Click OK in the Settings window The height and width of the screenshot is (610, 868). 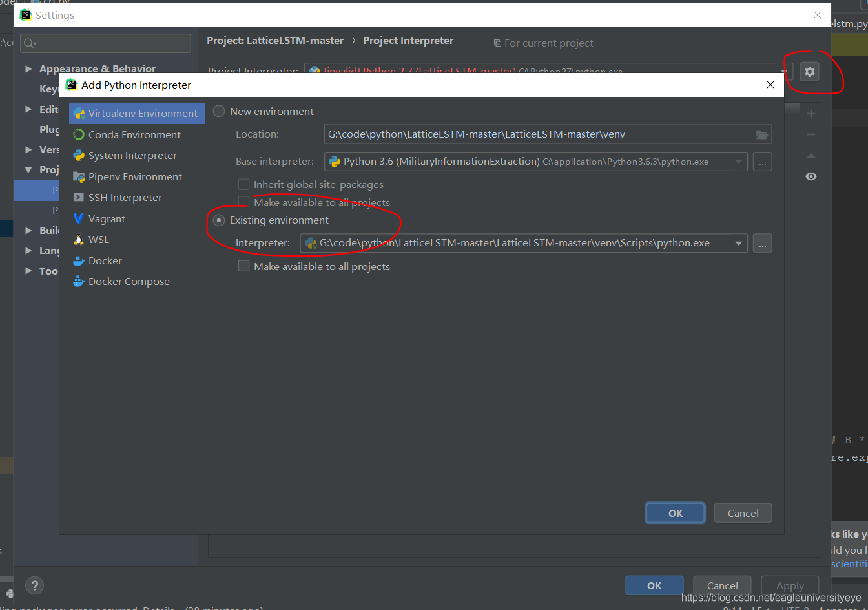[x=654, y=585]
